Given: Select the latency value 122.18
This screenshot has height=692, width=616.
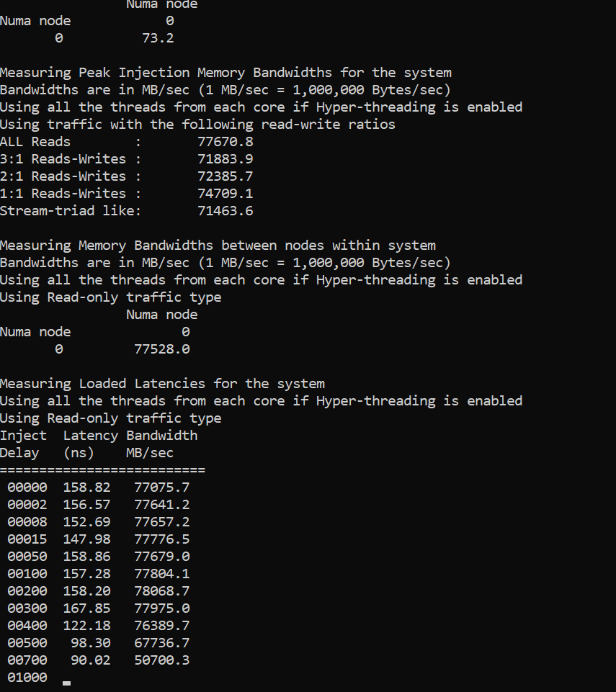Looking at the screenshot, I should point(86,625).
